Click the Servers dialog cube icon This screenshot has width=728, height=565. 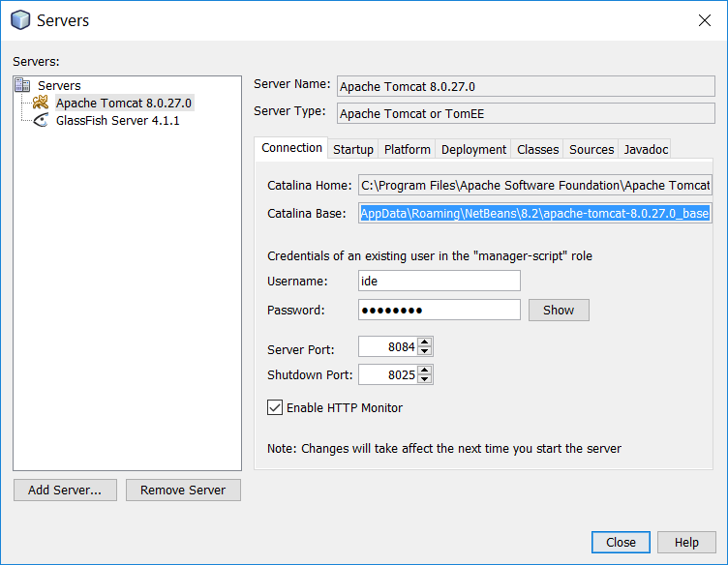[x=20, y=20]
